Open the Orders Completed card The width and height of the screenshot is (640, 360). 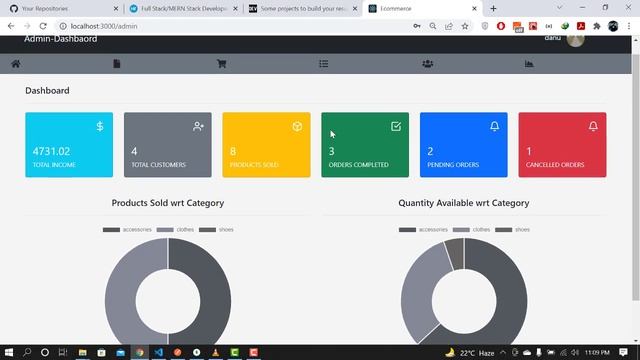pos(365,145)
